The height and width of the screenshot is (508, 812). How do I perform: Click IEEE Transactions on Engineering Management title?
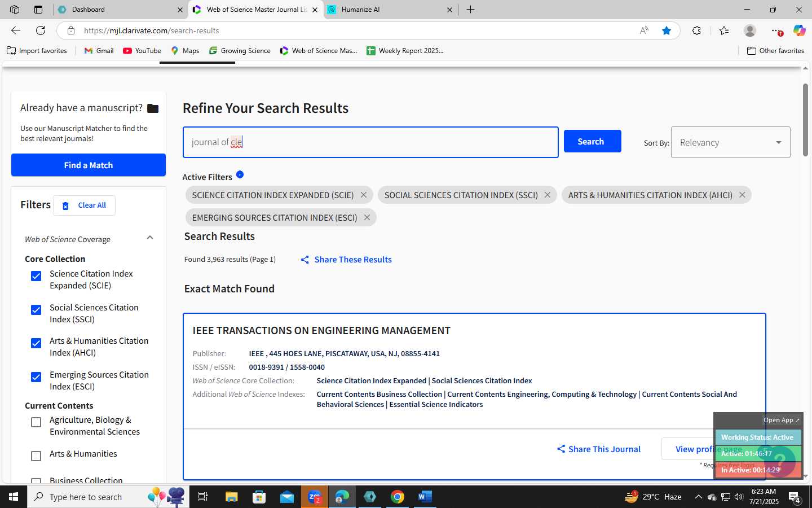321,331
